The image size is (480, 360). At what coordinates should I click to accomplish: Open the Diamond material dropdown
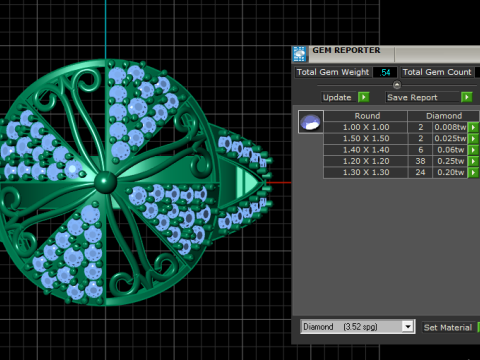point(408,327)
